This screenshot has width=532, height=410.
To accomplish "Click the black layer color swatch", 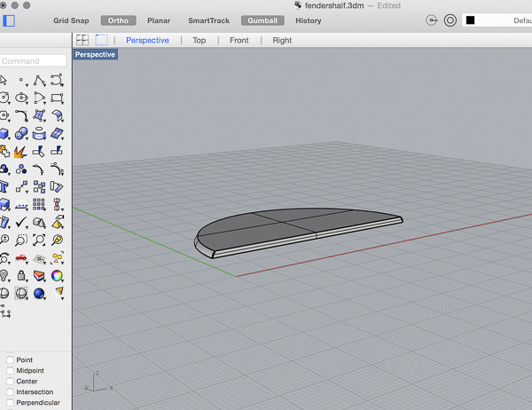I will (x=470, y=20).
